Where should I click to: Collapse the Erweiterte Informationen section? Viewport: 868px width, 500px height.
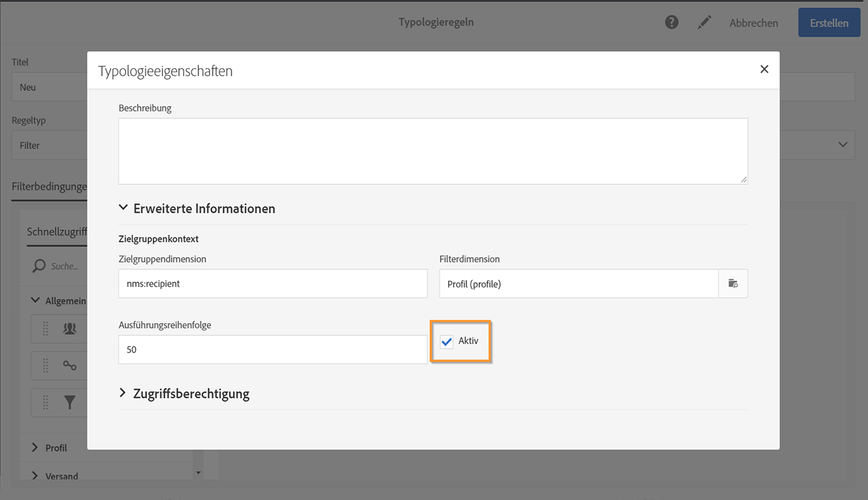click(x=124, y=209)
